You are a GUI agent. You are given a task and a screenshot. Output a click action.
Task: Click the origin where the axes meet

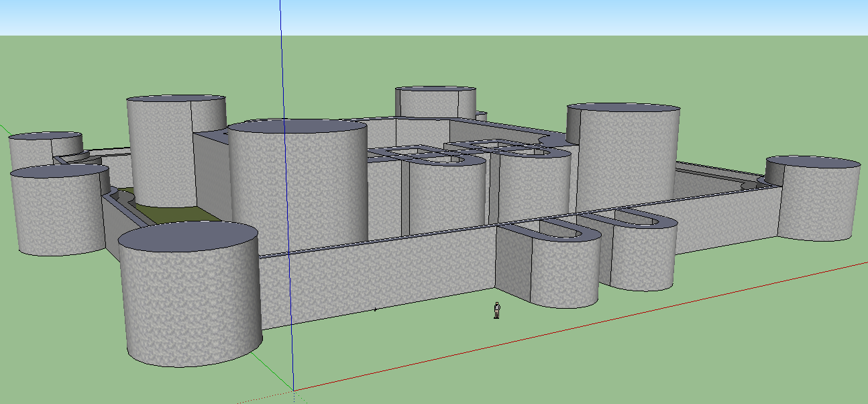coord(293,390)
